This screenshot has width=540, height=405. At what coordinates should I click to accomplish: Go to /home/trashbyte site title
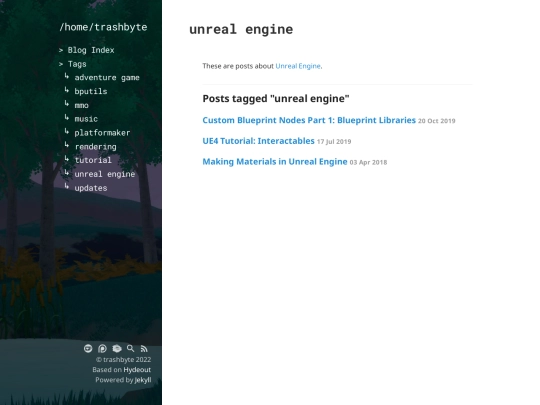[103, 27]
